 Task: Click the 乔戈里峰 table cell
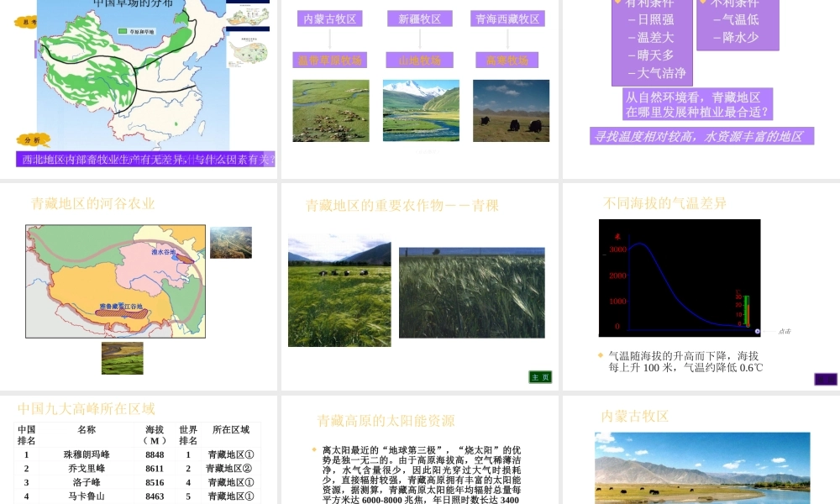87,469
